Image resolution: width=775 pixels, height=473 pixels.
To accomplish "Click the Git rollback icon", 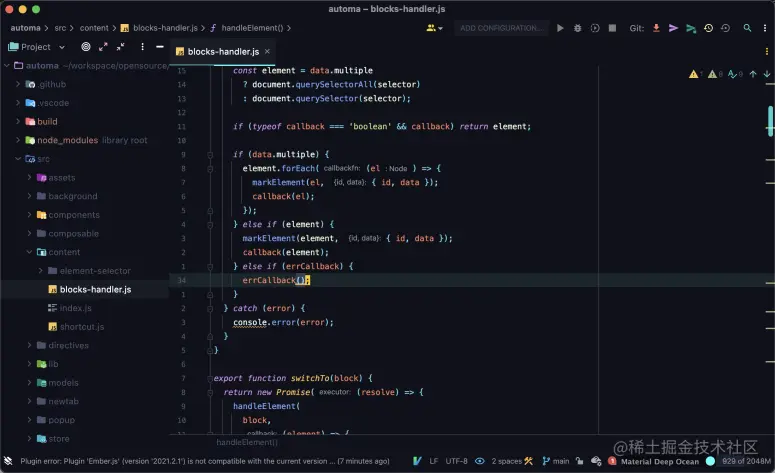I will point(725,28).
